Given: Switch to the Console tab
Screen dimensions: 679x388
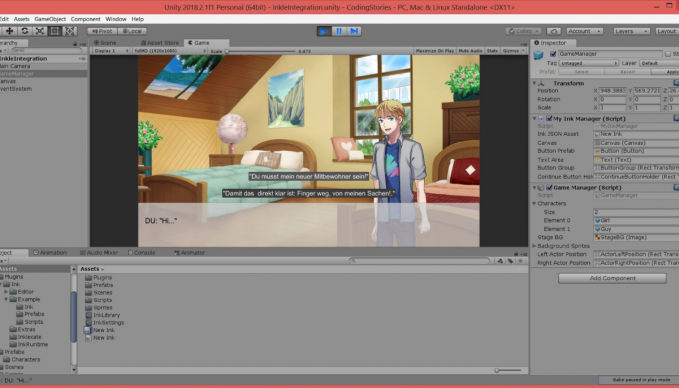Looking at the screenshot, I should pyautogui.click(x=142, y=252).
